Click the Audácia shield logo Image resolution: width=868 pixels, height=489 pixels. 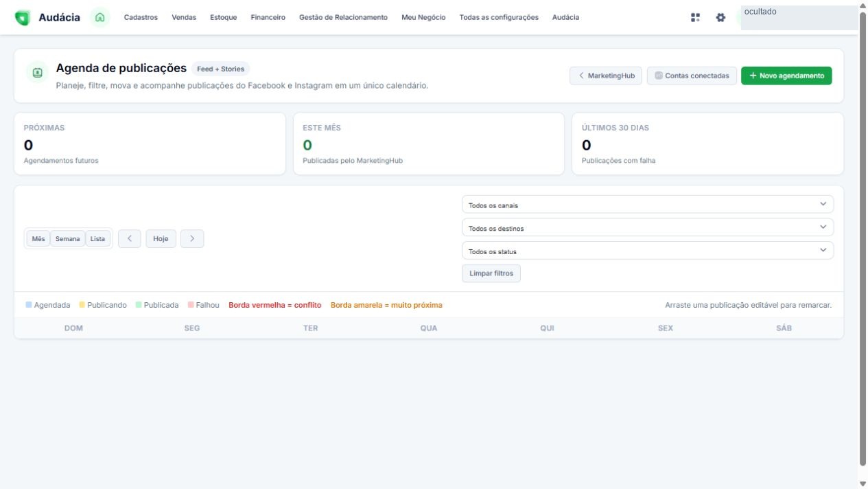(x=23, y=18)
